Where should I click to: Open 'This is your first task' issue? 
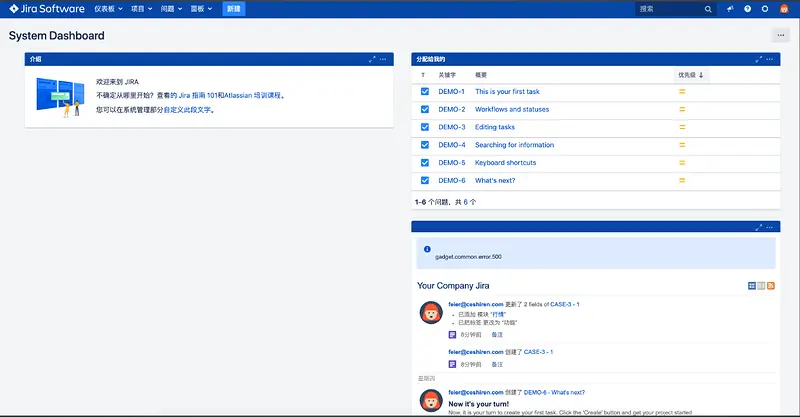click(507, 91)
